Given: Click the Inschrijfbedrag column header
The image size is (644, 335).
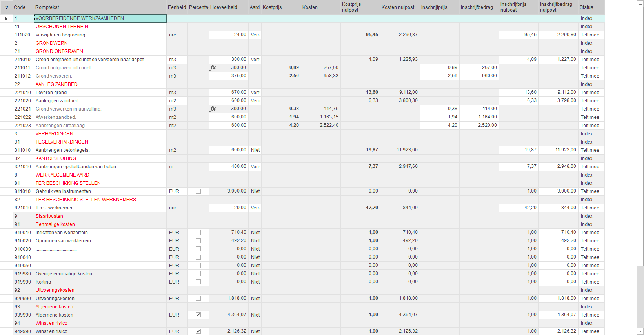Looking at the screenshot, I should (479, 7).
